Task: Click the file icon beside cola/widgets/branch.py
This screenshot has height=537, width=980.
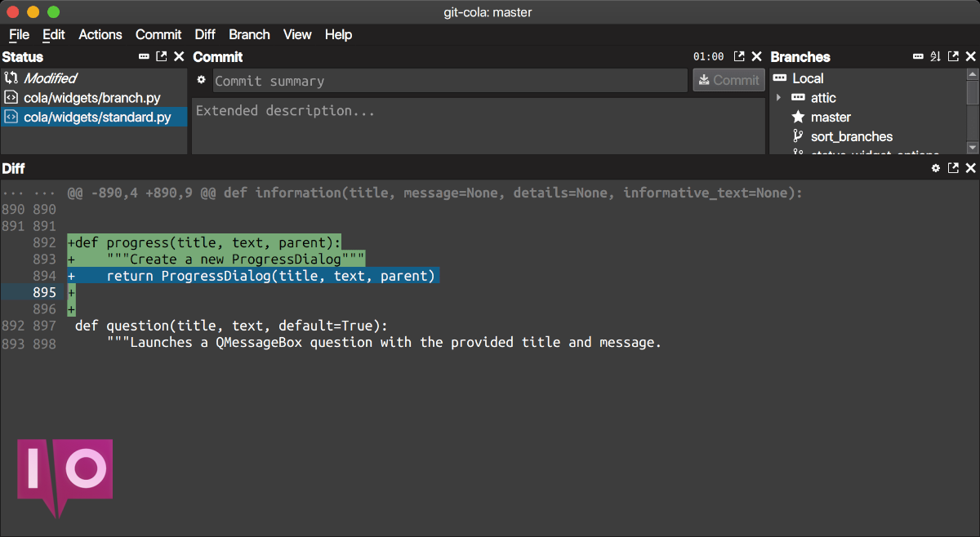Action: [x=11, y=97]
